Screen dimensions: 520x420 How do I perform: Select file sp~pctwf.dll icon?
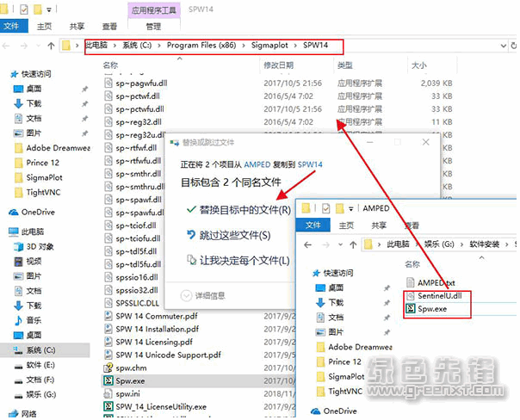108,96
